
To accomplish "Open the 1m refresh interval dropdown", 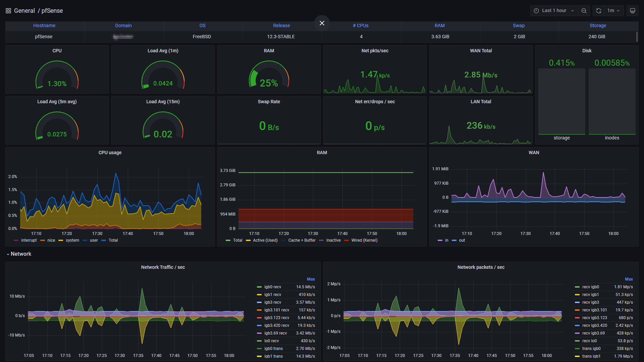I will pos(613,11).
